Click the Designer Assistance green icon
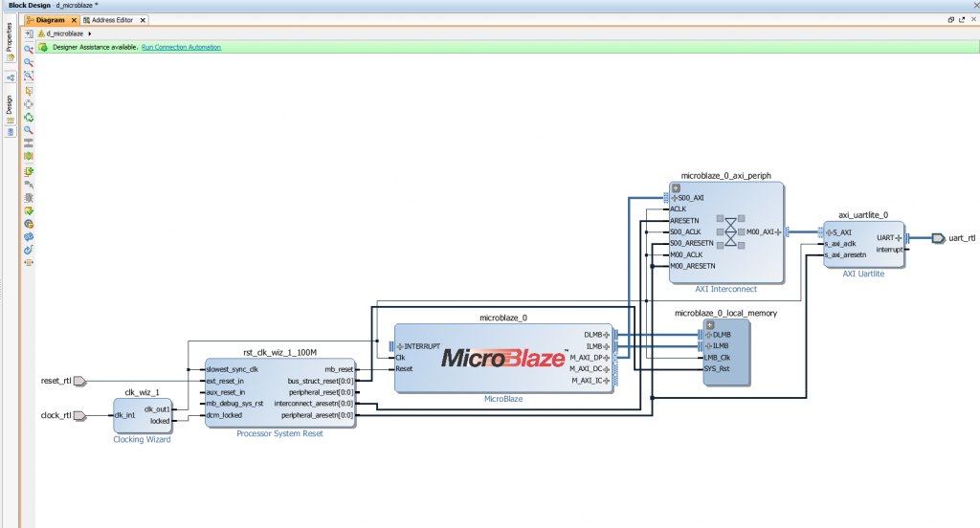Image resolution: width=980 pixels, height=528 pixels. [43, 47]
